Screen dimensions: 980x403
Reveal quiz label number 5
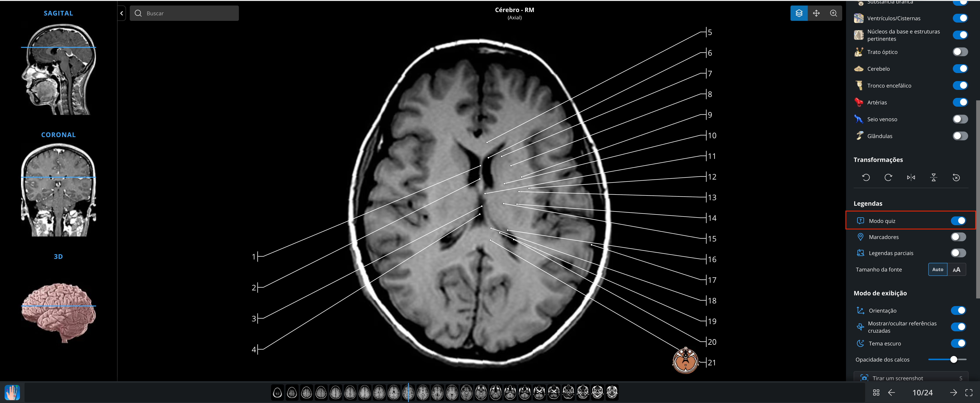click(x=710, y=32)
